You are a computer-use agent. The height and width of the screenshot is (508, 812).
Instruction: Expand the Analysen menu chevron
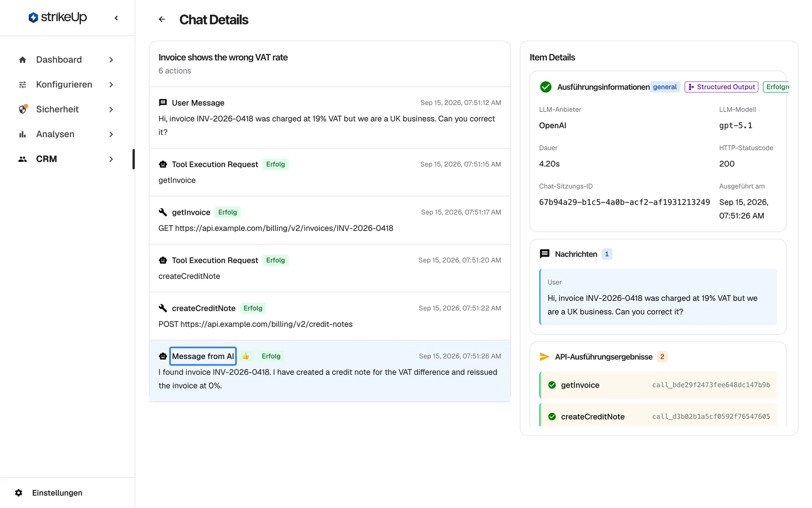coord(111,134)
